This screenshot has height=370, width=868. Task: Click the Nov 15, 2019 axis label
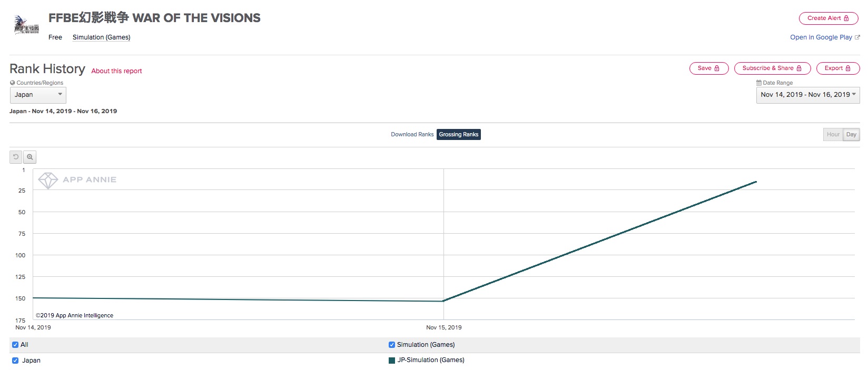444,327
